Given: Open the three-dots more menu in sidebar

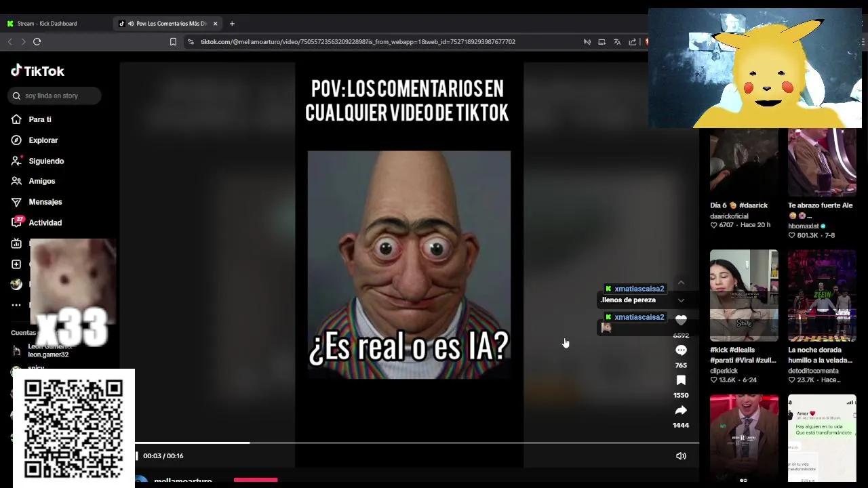Looking at the screenshot, I should 16,305.
